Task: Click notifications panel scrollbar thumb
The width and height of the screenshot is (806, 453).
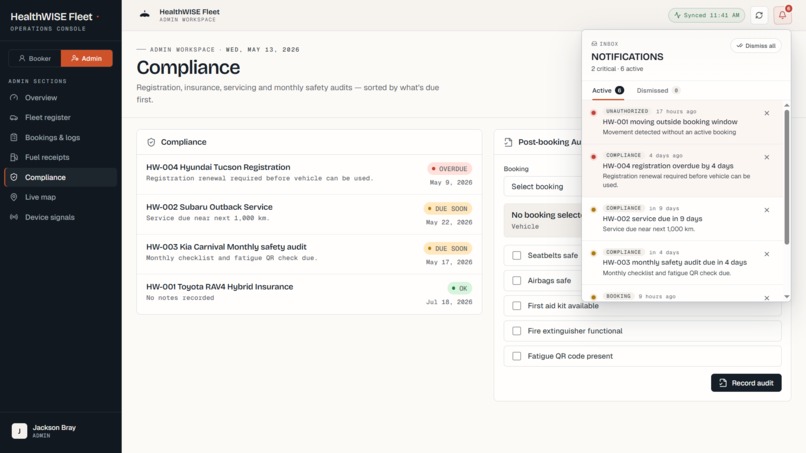Action: coord(786,177)
